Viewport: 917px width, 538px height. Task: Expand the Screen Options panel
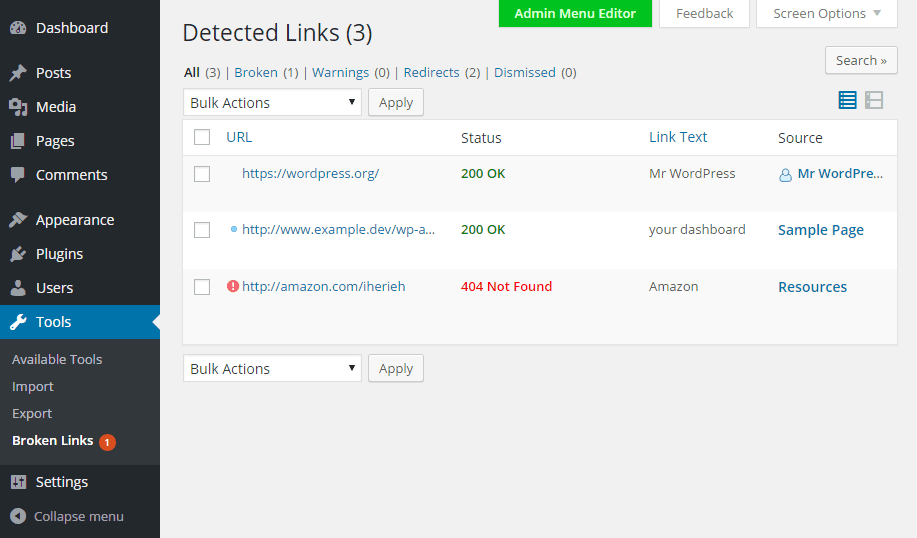tap(826, 13)
